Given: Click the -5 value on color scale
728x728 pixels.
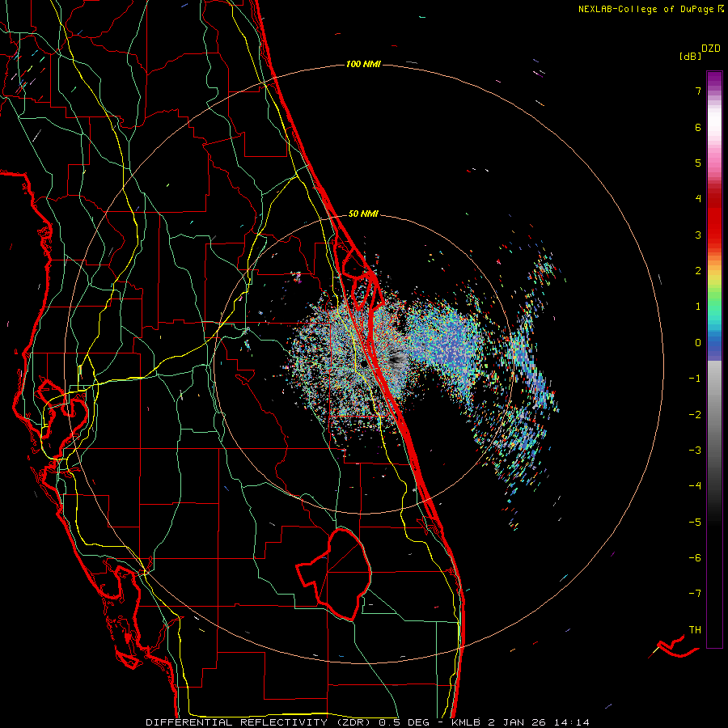Looking at the screenshot, I should [x=695, y=522].
